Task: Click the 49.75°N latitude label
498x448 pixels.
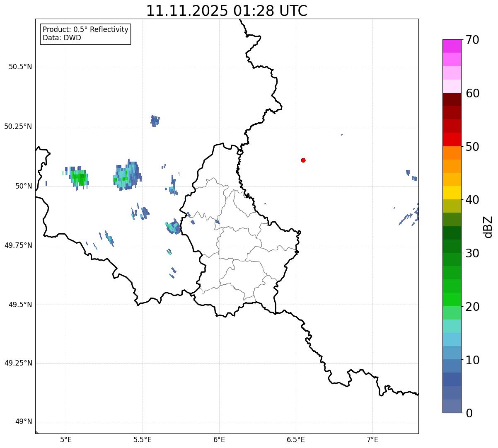Action: tap(18, 245)
